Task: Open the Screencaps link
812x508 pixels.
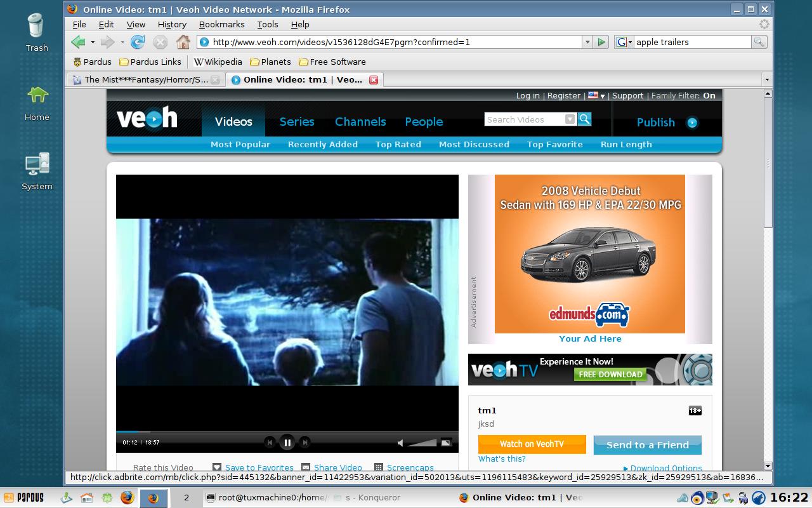Action: pos(410,468)
